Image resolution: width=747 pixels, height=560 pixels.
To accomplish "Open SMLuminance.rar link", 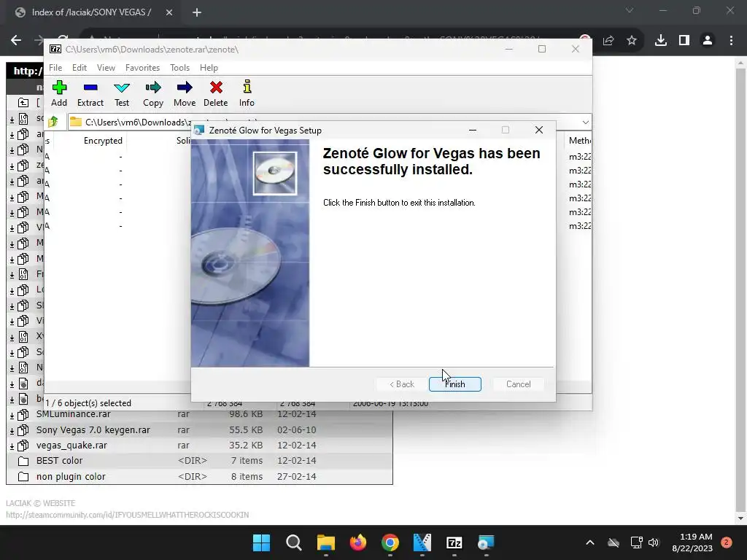I will click(74, 414).
